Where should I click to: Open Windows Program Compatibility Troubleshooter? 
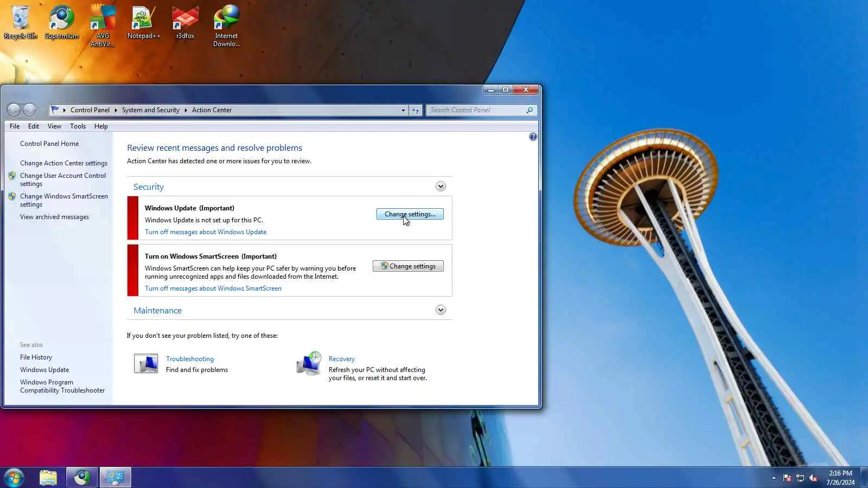pos(62,386)
